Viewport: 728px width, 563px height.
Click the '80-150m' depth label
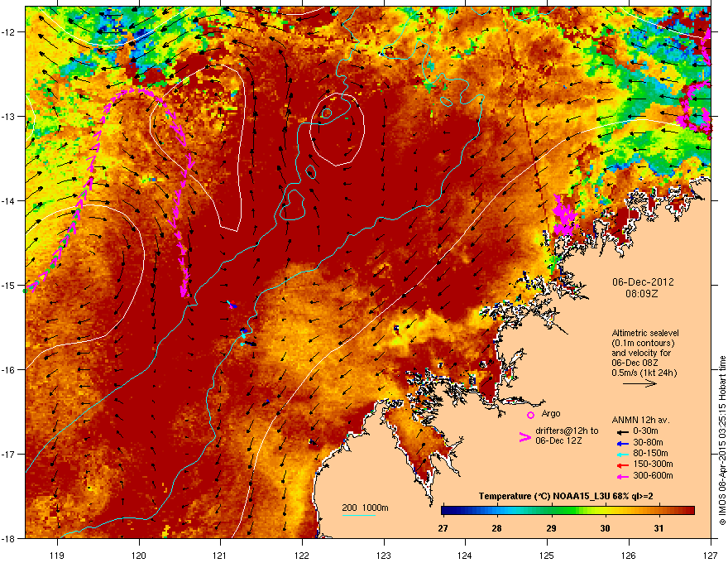pos(650,453)
